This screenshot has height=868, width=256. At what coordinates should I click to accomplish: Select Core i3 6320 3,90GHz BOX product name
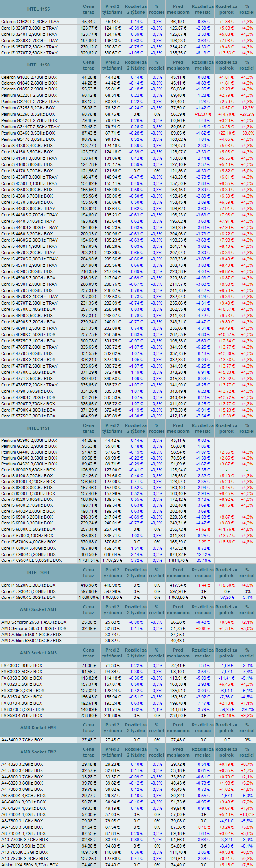tap(27, 499)
